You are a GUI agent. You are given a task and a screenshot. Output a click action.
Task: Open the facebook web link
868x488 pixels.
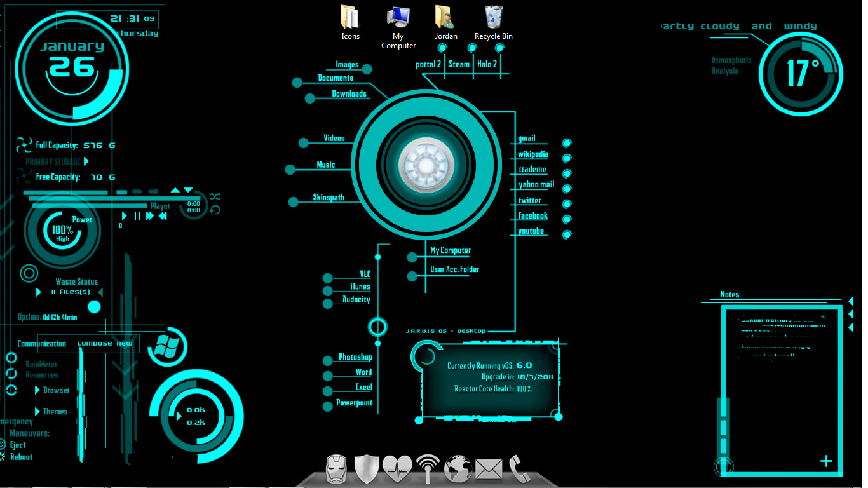(533, 216)
